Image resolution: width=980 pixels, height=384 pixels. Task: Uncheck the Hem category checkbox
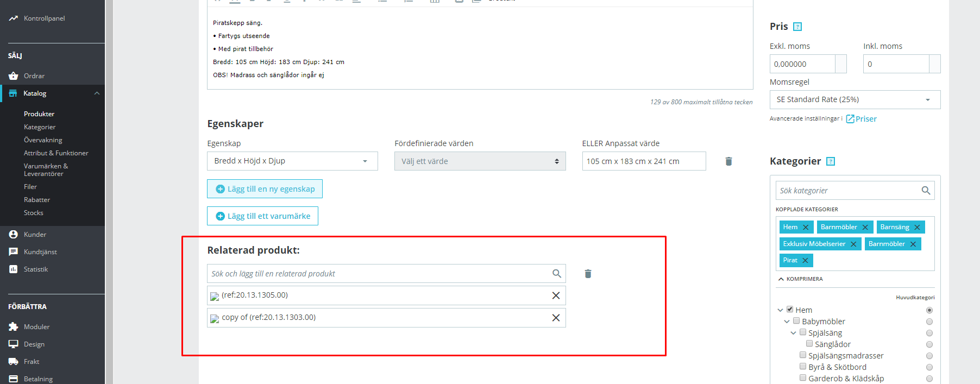click(790, 310)
